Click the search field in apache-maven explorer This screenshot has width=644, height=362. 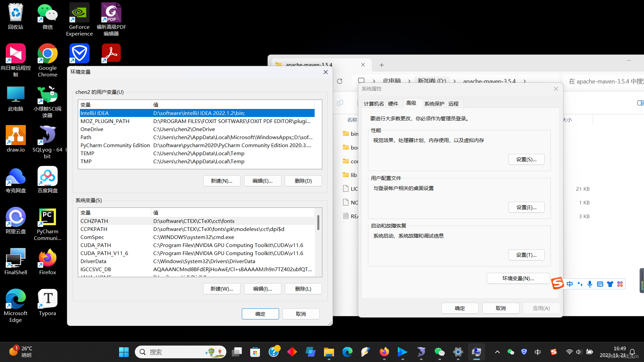(x=604, y=81)
